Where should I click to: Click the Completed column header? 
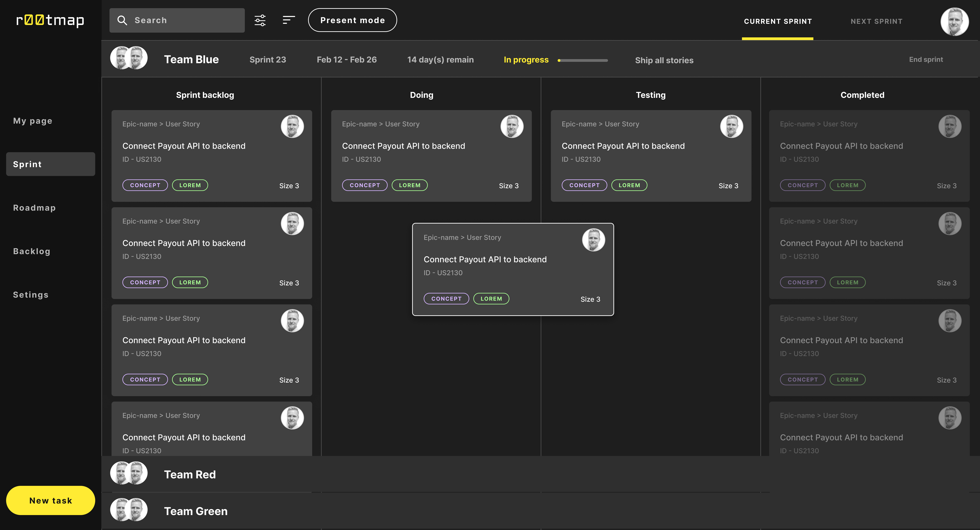[863, 95]
